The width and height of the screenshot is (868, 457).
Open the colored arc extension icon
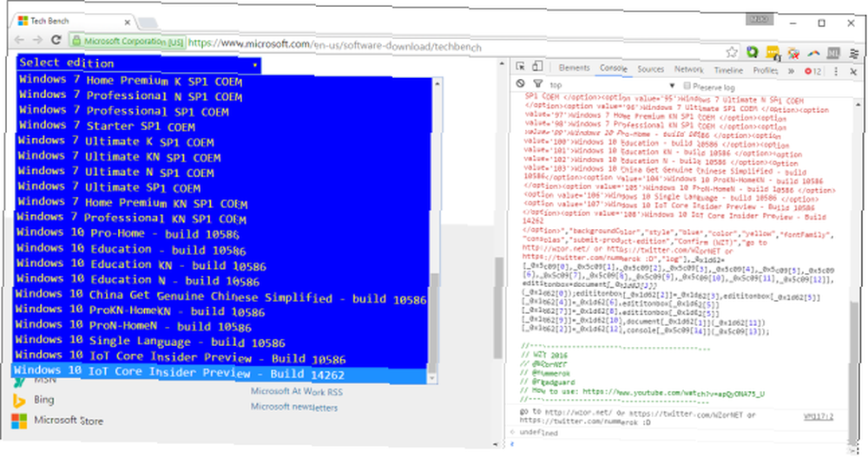point(813,53)
